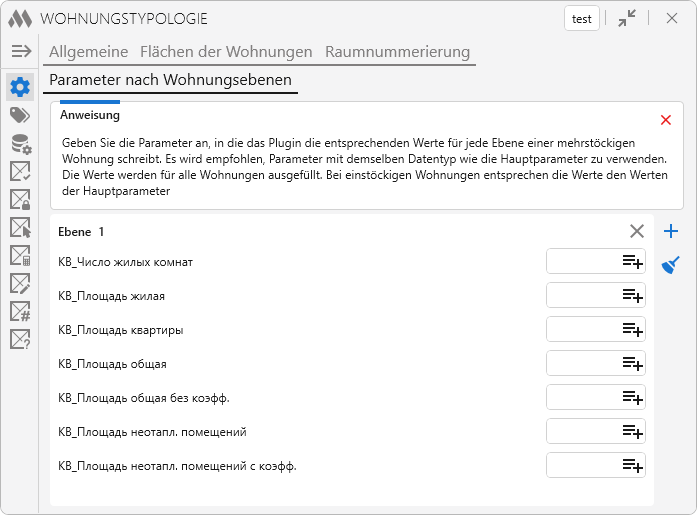
Task: Click the tags icon in sidebar
Action: pyautogui.click(x=20, y=116)
